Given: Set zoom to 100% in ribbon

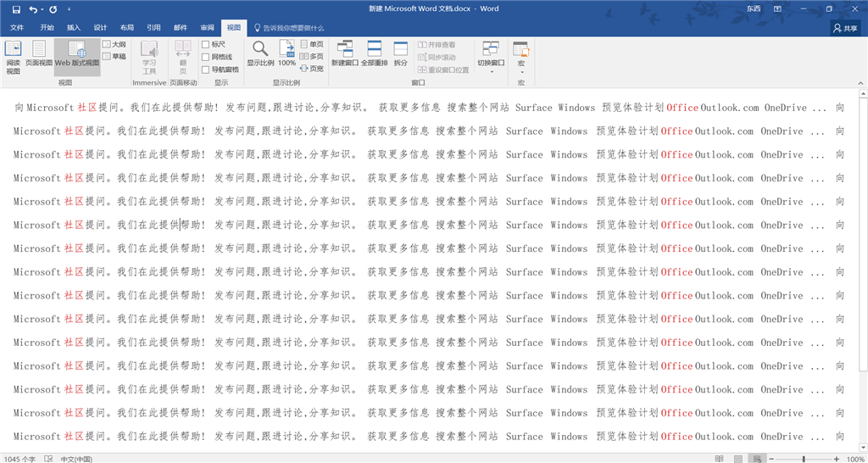Looking at the screenshot, I should (x=287, y=56).
